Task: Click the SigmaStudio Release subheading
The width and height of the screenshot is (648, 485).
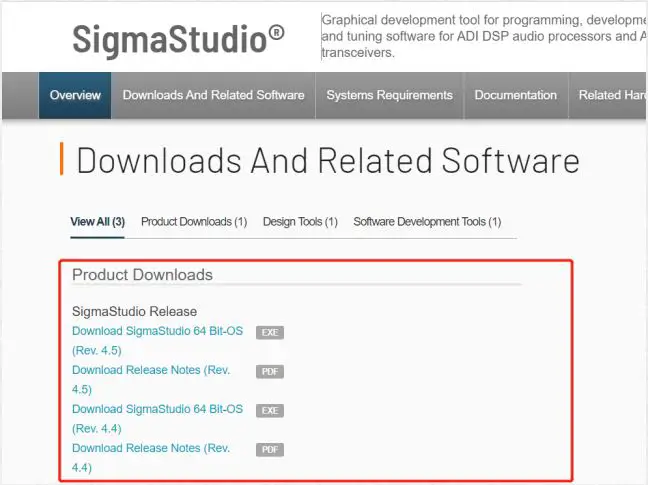Action: [134, 311]
